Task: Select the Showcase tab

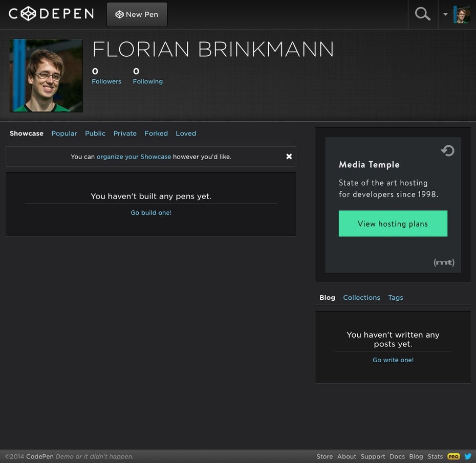Action: 27,133
